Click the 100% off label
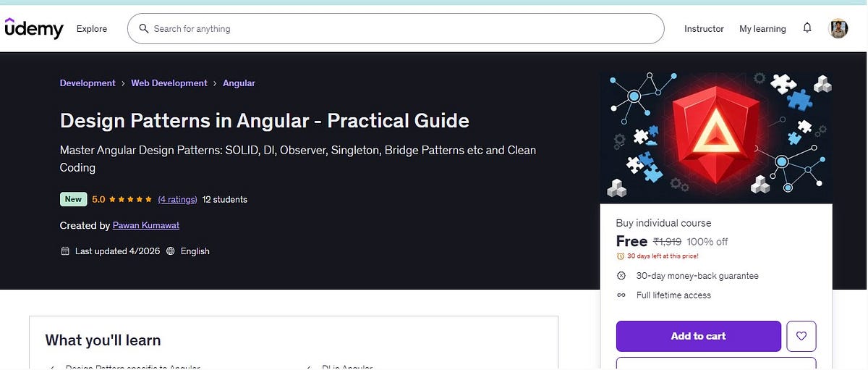The width and height of the screenshot is (868, 370). point(707,242)
